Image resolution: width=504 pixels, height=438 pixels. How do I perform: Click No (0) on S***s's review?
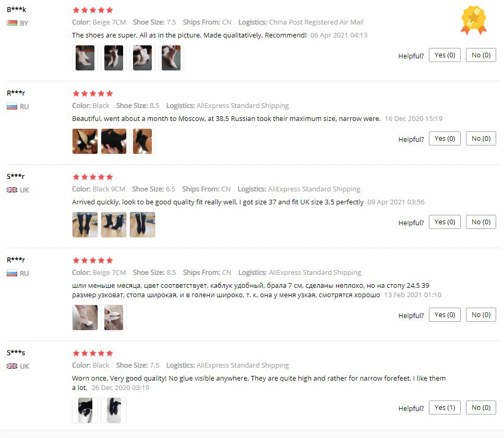click(x=481, y=408)
